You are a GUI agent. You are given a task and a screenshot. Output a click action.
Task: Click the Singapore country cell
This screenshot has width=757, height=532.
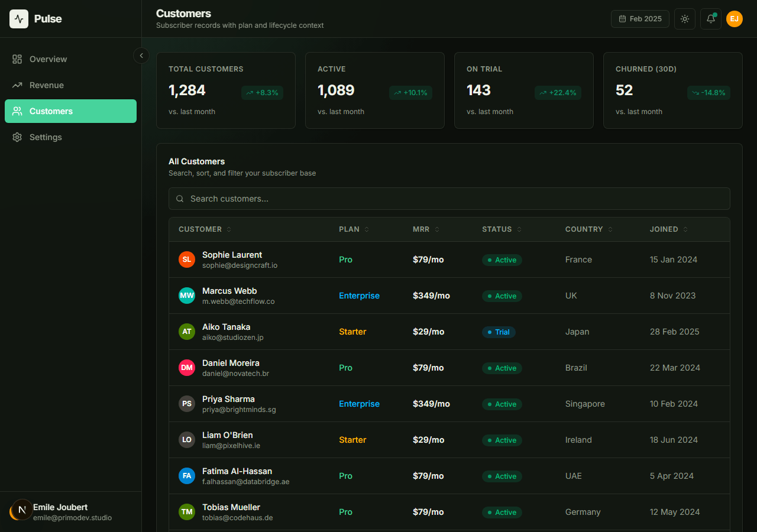coord(585,404)
